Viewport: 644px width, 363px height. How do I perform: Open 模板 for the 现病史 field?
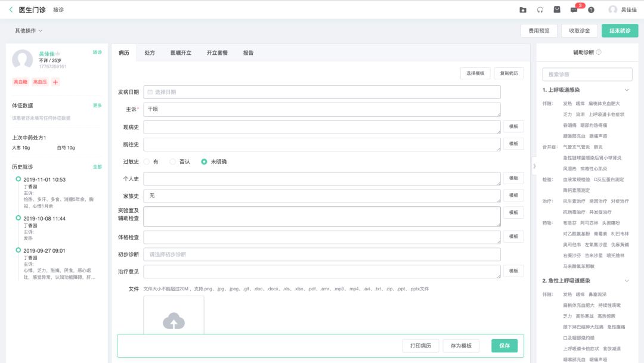513,126
